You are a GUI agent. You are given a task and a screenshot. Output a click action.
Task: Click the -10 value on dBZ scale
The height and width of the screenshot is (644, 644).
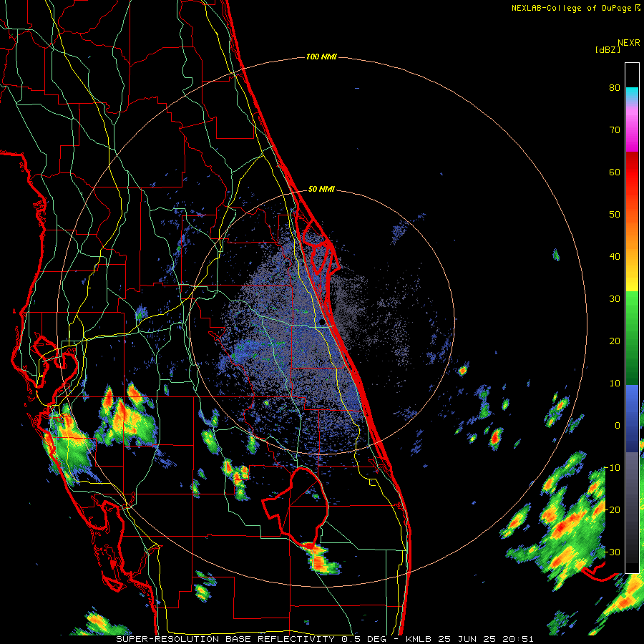(612, 468)
